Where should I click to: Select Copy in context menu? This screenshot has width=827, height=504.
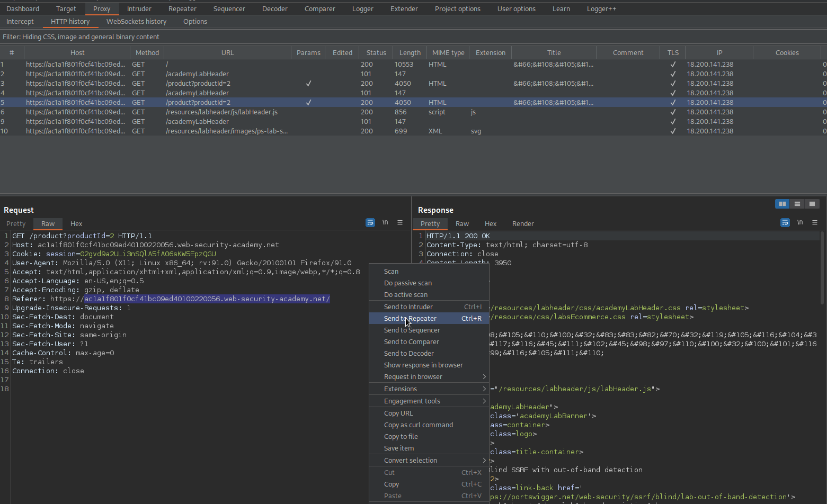click(429, 484)
